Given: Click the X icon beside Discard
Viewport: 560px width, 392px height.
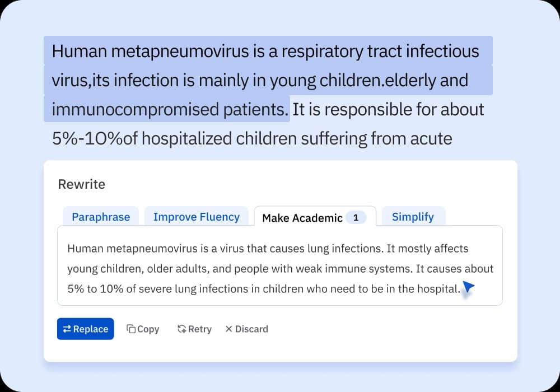Looking at the screenshot, I should 228,329.
